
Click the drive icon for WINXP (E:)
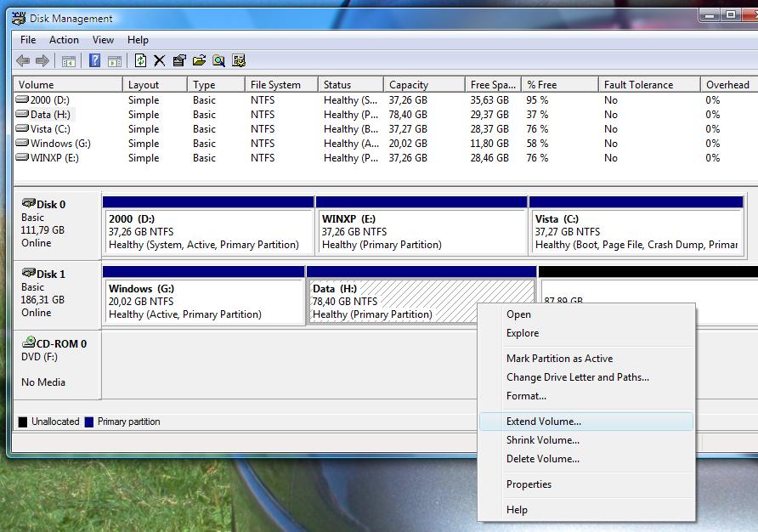[x=22, y=158]
